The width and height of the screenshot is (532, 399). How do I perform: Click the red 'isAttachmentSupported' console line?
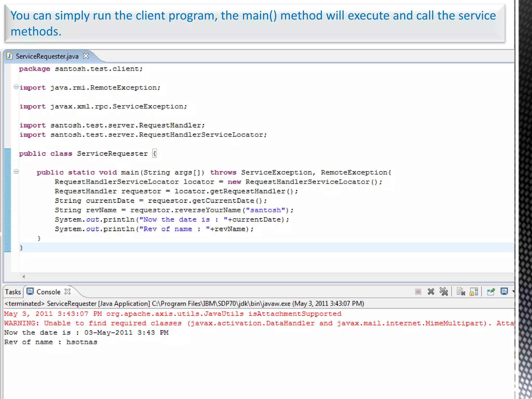[173, 314]
